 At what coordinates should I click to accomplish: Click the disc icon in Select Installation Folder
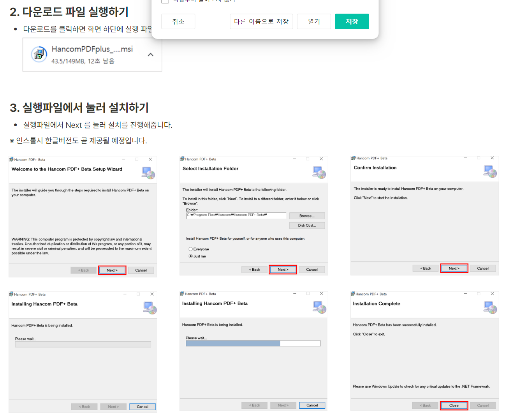pyautogui.click(x=319, y=172)
